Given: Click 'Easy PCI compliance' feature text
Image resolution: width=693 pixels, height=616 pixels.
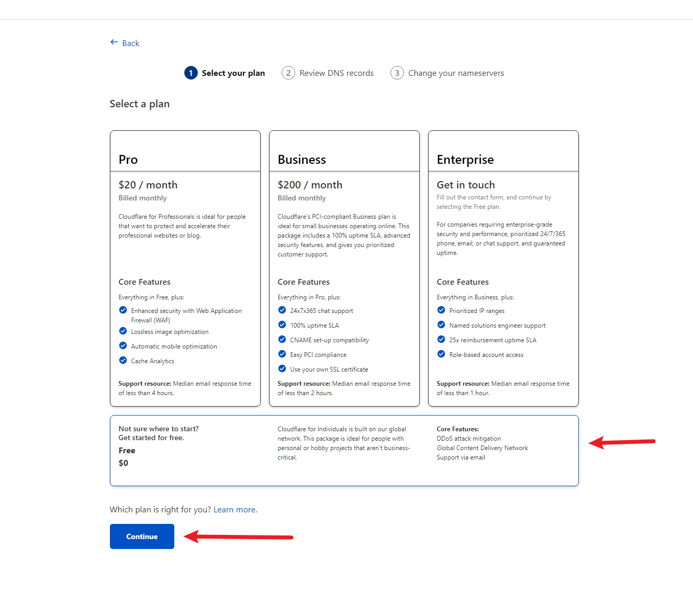Looking at the screenshot, I should coord(318,355).
